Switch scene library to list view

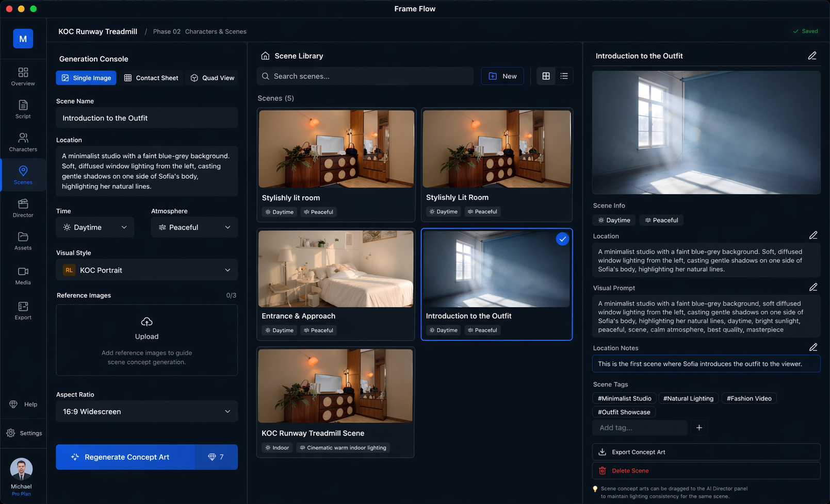[564, 76]
